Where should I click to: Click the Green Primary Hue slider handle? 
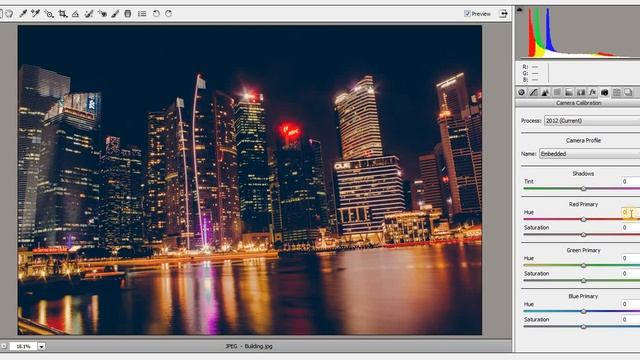coord(584,265)
